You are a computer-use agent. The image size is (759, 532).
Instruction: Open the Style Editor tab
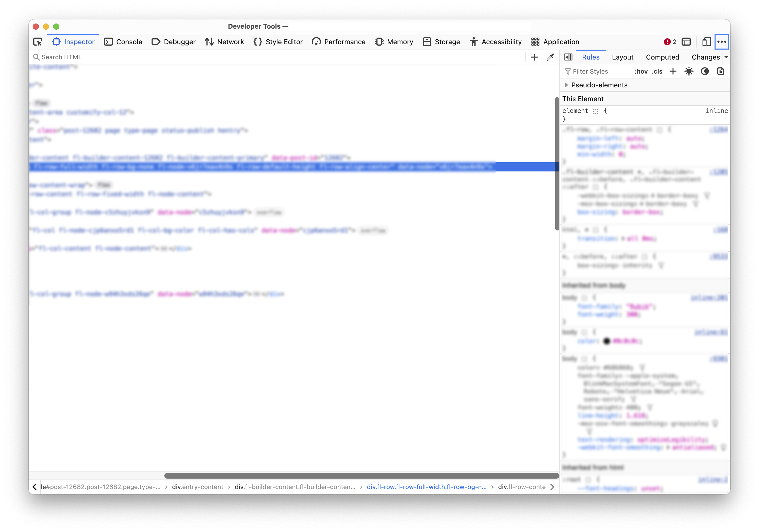pyautogui.click(x=278, y=42)
